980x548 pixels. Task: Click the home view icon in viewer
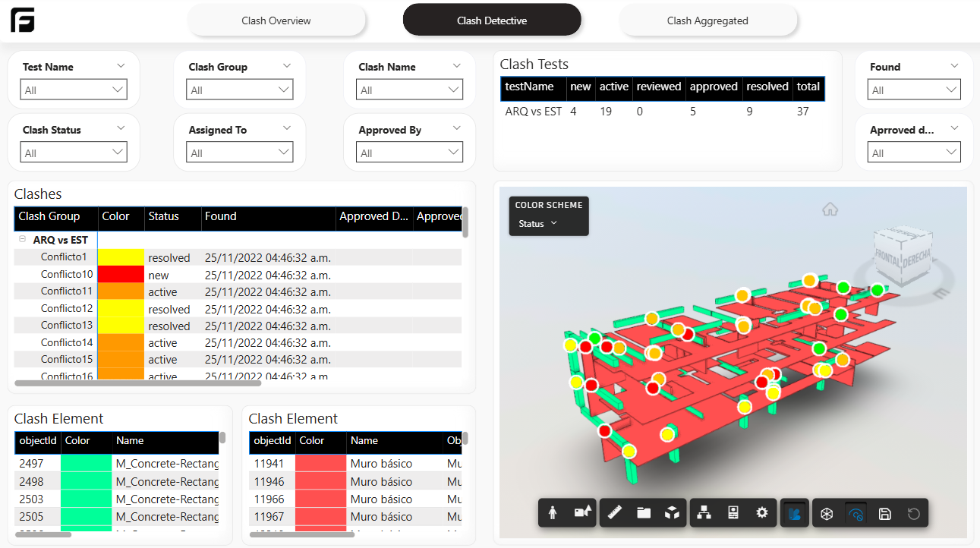pyautogui.click(x=830, y=209)
